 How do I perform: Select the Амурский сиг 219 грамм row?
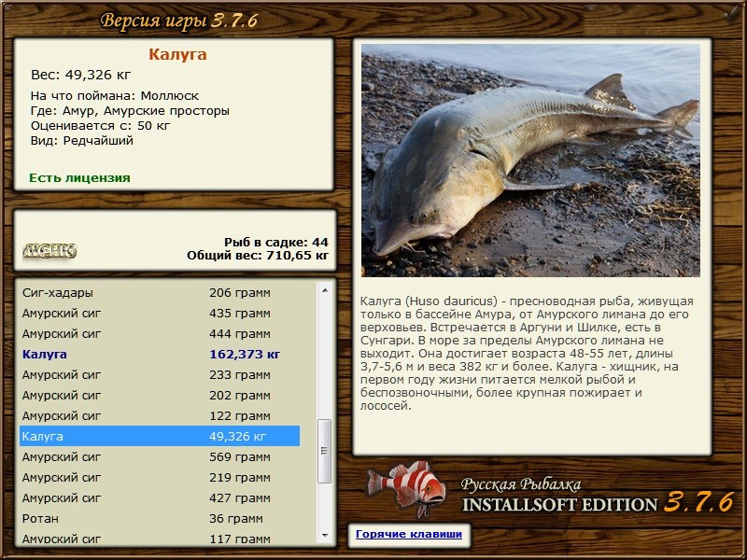[160, 477]
